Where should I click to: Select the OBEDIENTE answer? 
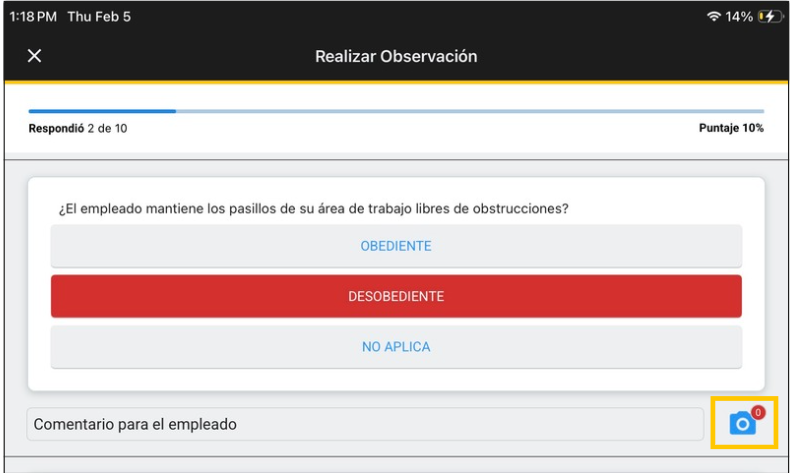pos(396,246)
